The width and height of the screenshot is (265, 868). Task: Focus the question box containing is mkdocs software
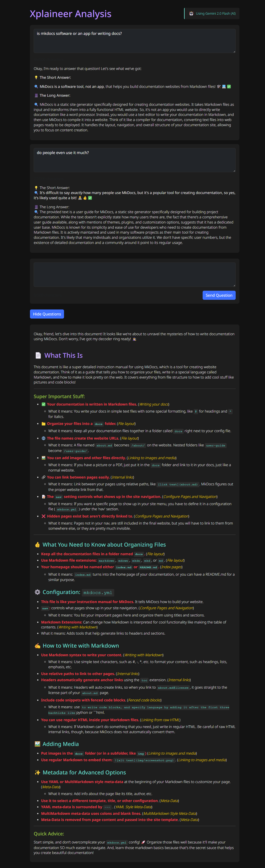click(135, 41)
